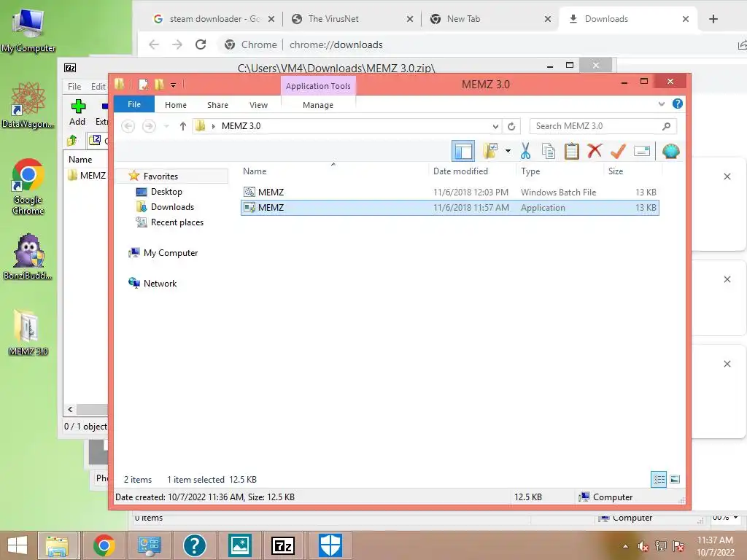The width and height of the screenshot is (747, 560).
Task: Open the File menu in 7-Zip window
Action: tap(74, 86)
